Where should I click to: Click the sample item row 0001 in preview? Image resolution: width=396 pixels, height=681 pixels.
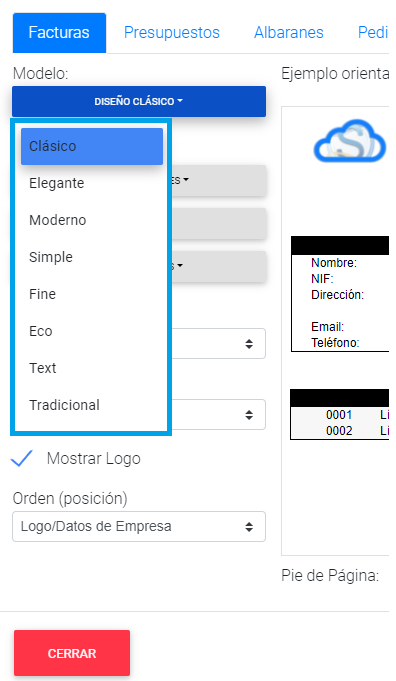pos(340,415)
